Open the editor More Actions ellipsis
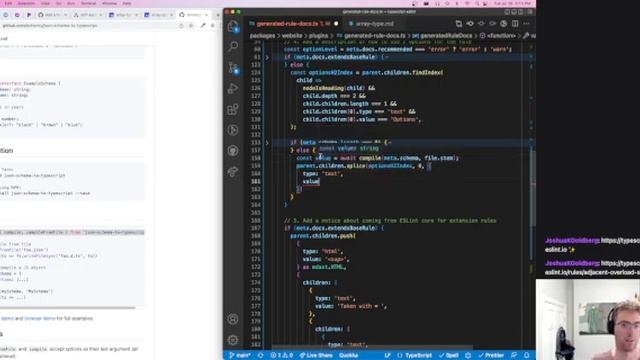The width and height of the screenshot is (640, 360). (x=527, y=24)
